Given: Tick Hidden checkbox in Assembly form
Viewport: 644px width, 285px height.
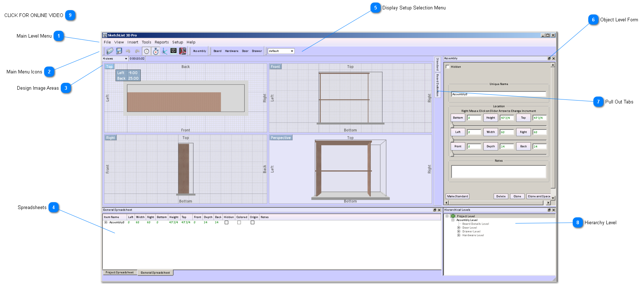Looking at the screenshot, I should [448, 67].
